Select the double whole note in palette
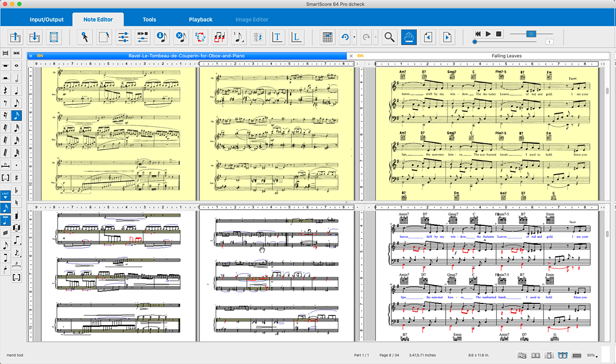Image resolution: width=616 pixels, height=364 pixels. 16,53
